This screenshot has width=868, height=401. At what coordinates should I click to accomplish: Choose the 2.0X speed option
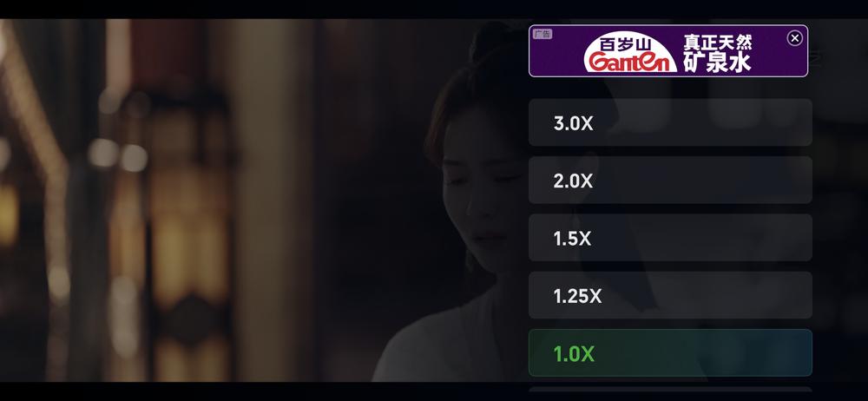670,180
